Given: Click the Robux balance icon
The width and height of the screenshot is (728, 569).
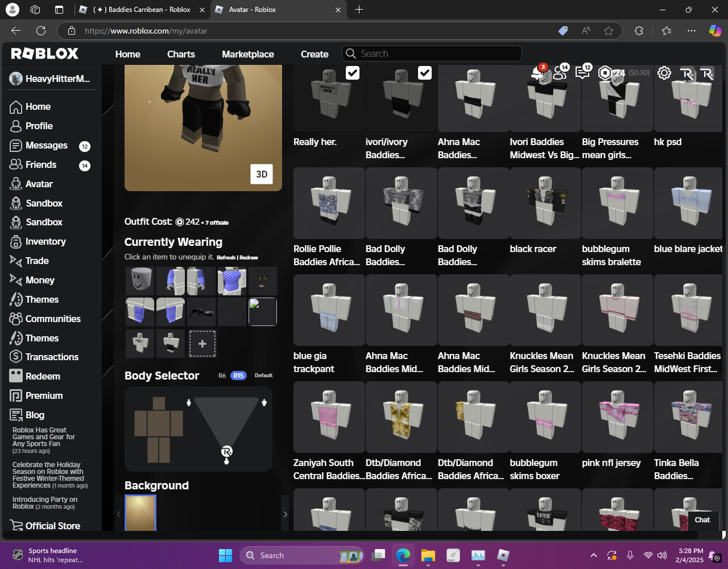Looking at the screenshot, I should (605, 73).
